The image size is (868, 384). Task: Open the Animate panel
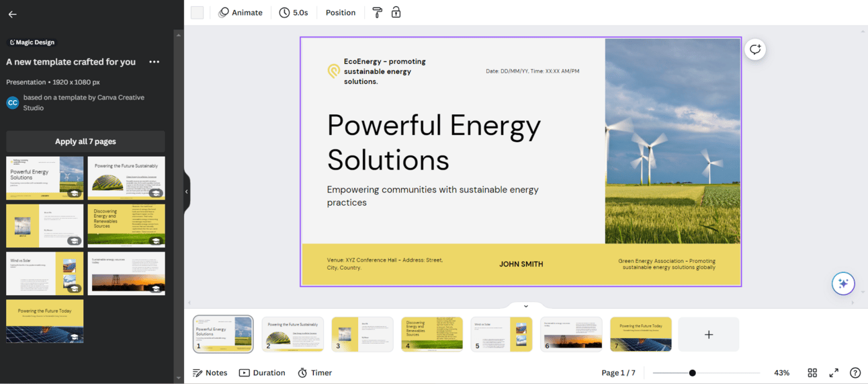point(241,13)
